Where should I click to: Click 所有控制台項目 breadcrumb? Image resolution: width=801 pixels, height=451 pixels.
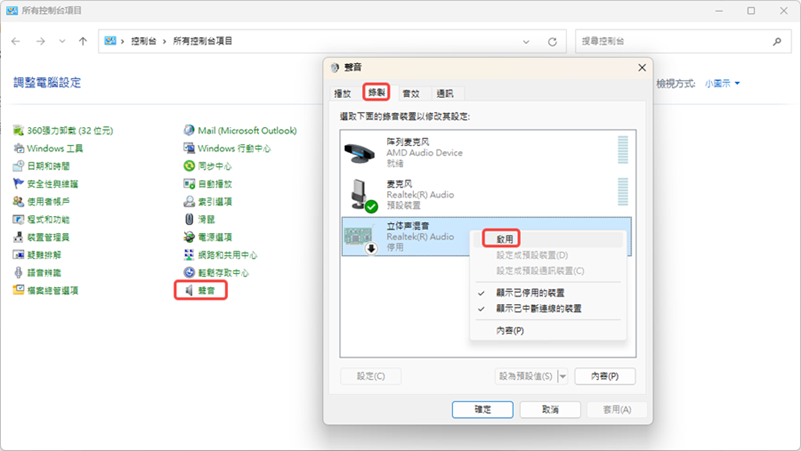203,41
